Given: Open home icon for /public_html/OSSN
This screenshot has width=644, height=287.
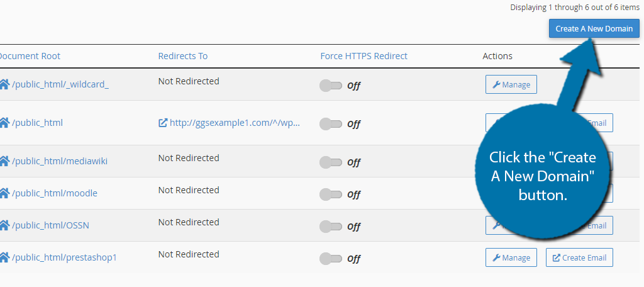Looking at the screenshot, I should (4, 225).
